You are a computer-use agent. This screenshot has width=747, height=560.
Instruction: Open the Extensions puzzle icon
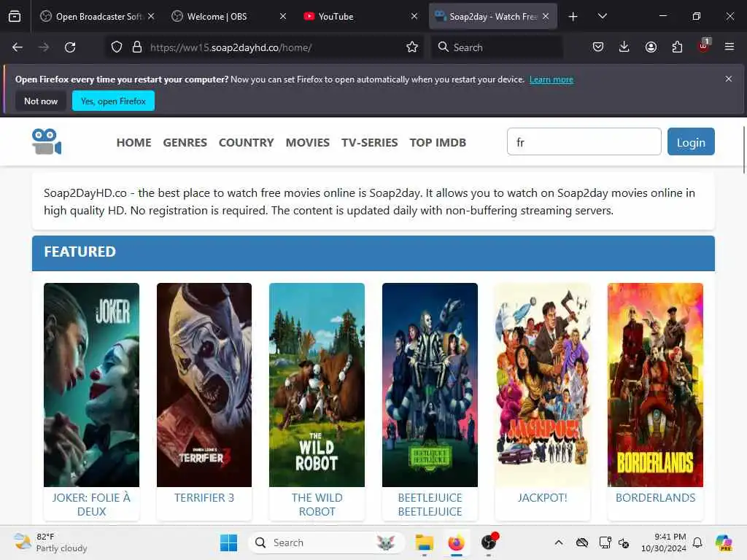coord(677,47)
